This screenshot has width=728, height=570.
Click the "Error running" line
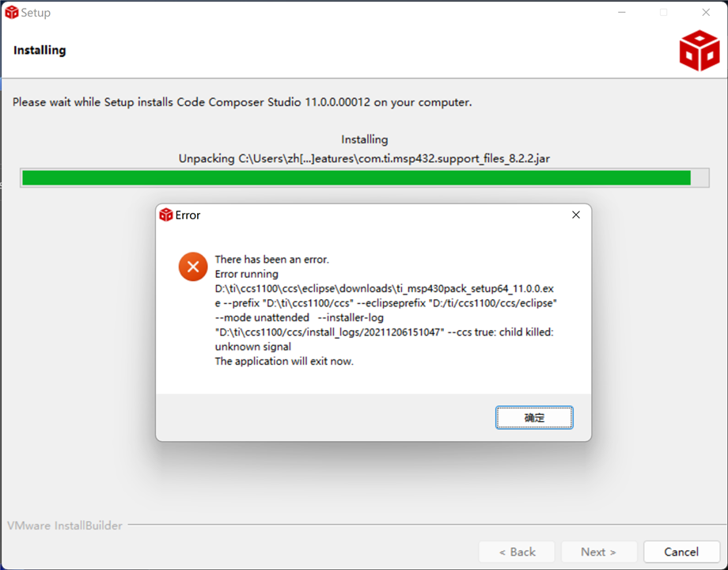click(247, 274)
